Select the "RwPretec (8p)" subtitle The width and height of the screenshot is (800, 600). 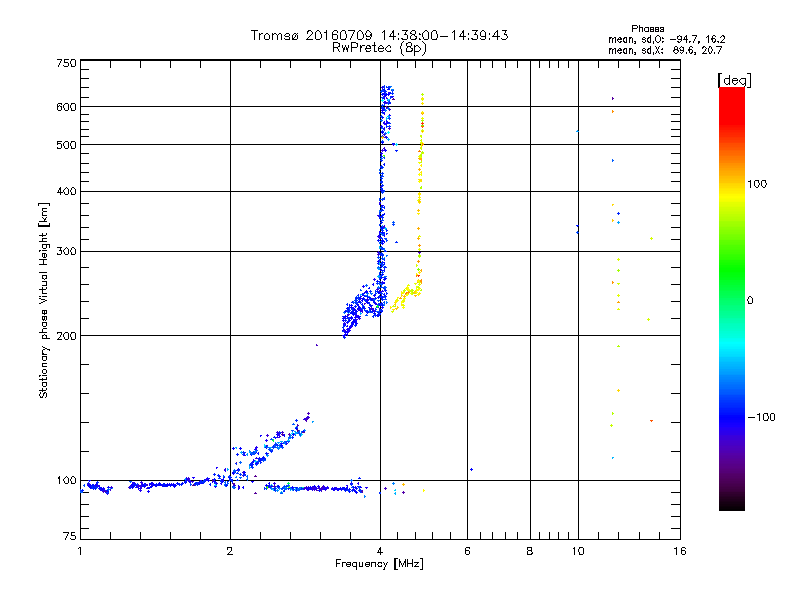(379, 48)
